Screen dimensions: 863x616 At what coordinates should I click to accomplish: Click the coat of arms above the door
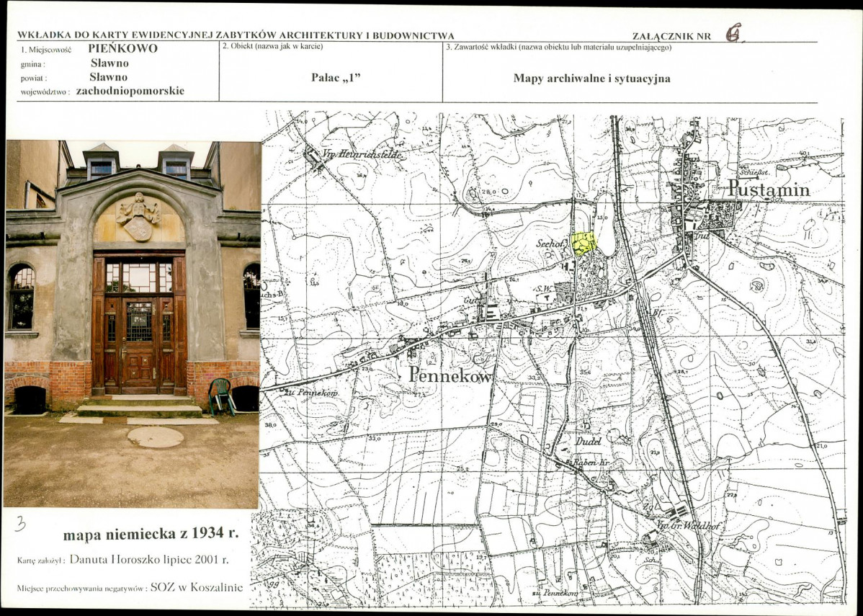138,216
